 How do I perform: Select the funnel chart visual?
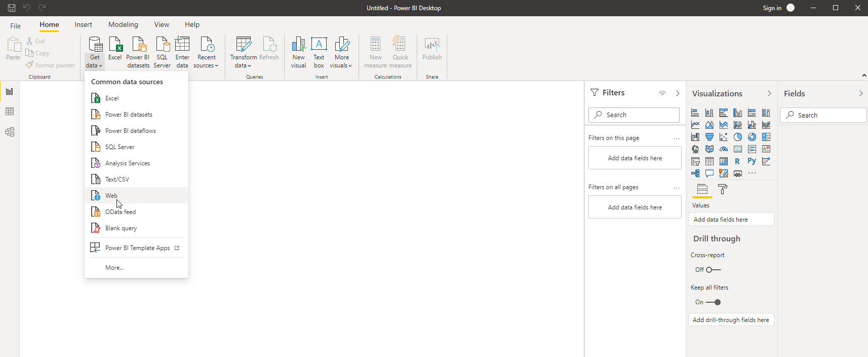coord(709,137)
